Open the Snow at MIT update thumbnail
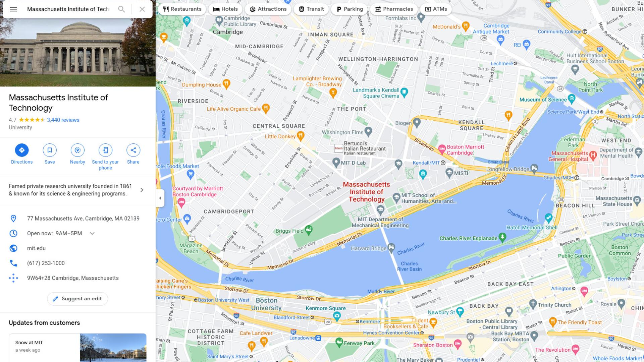The height and width of the screenshot is (362, 644). point(113,348)
